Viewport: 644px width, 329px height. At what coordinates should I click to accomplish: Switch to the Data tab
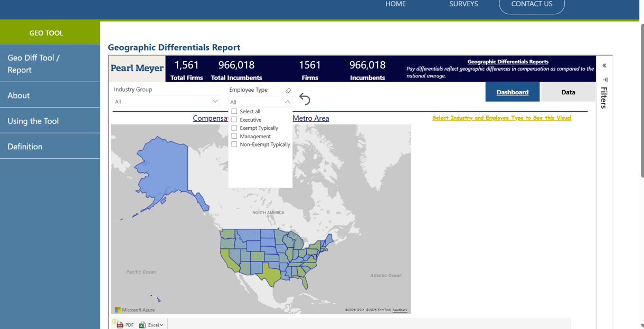point(568,92)
